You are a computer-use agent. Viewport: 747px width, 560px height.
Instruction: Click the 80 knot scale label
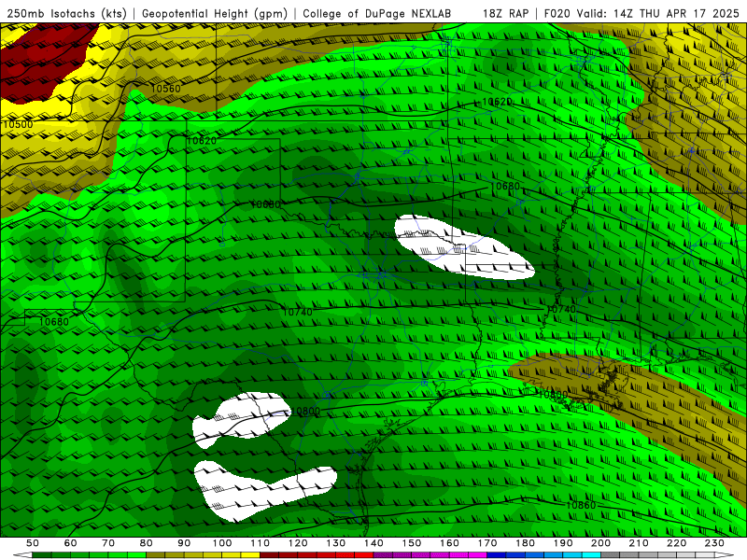147,543
